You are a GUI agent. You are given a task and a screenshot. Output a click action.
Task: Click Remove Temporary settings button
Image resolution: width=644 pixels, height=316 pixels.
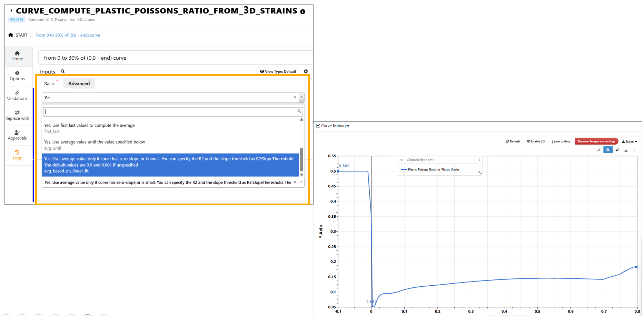coord(596,141)
